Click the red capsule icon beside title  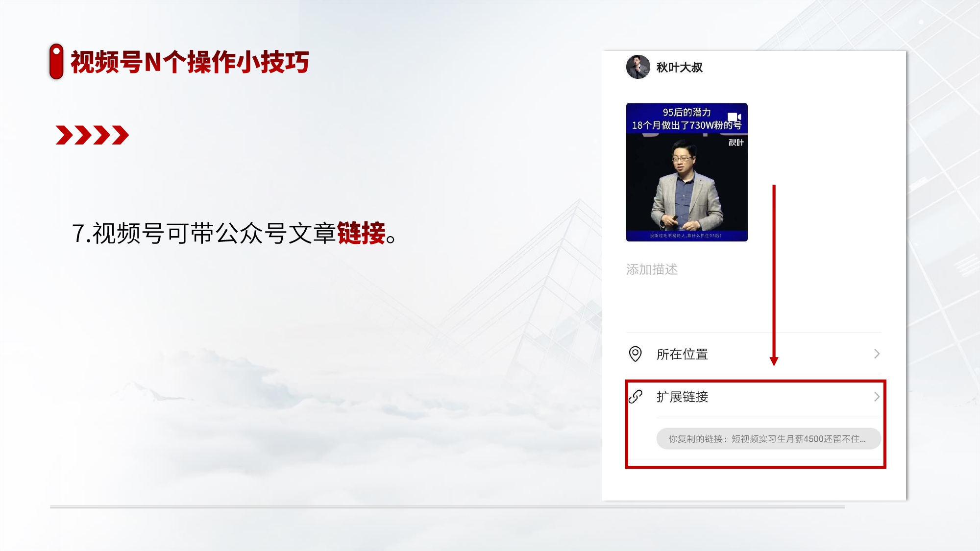tap(56, 61)
